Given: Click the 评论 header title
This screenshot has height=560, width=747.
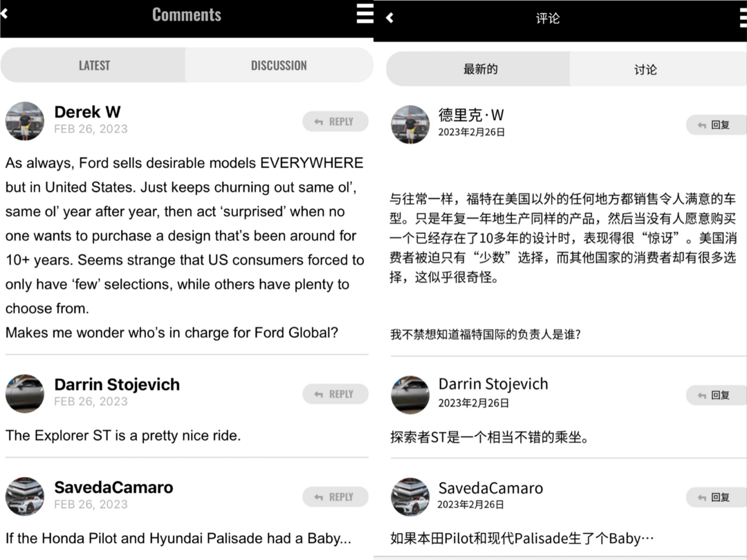Looking at the screenshot, I should point(548,19).
